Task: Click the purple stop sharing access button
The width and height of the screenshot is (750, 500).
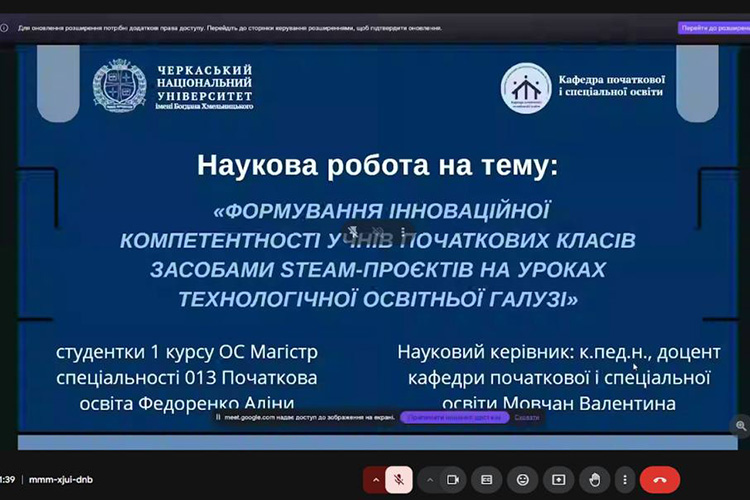Action: click(454, 417)
